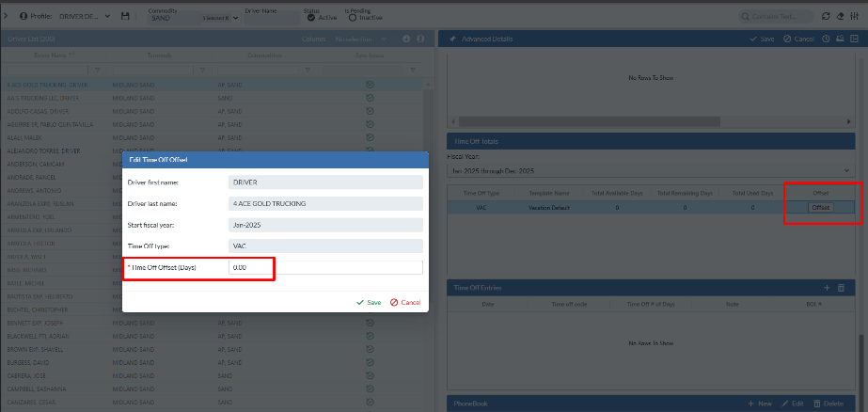This screenshot has height=412, width=868.
Task: Click the Contains Text search box
Action: 776,17
